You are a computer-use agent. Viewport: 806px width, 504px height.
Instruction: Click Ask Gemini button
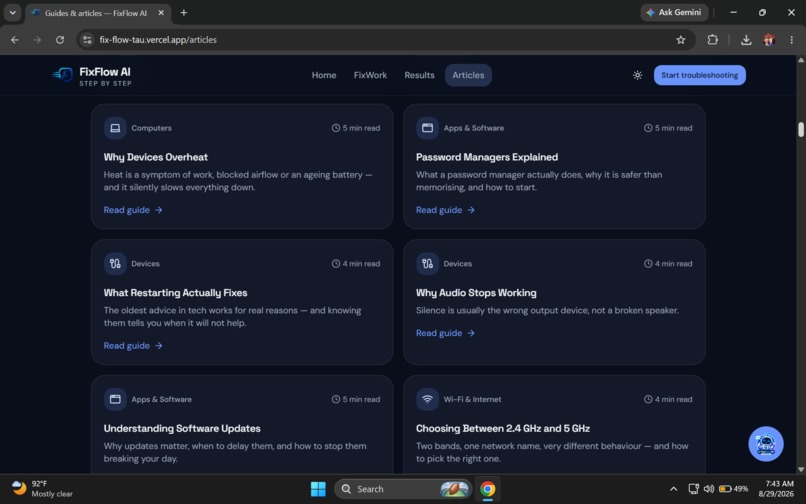click(x=674, y=12)
